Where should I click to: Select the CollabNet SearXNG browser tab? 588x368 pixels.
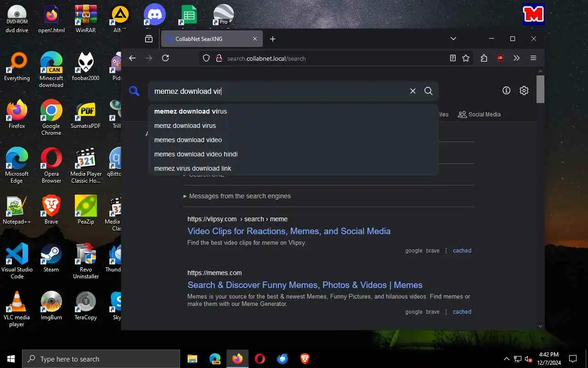(212, 39)
